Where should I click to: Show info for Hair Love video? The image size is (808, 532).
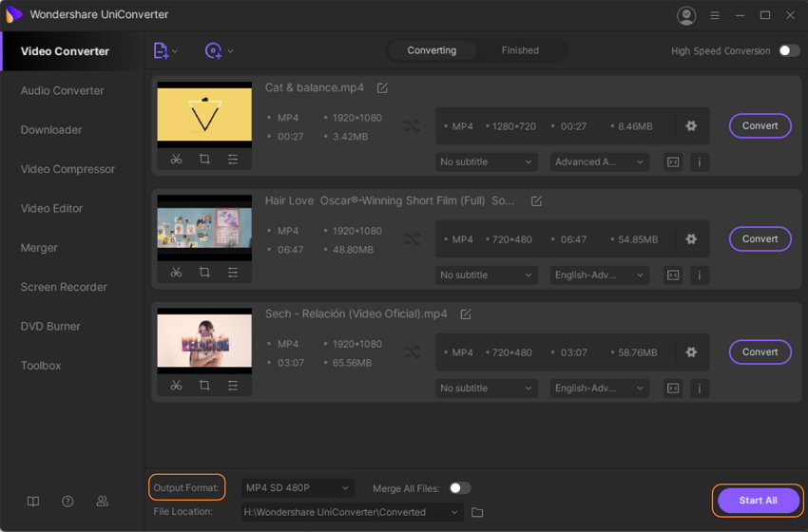point(700,275)
